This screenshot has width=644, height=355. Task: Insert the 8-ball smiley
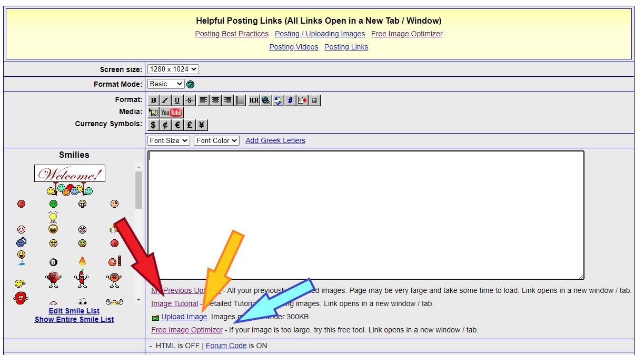pos(53,262)
